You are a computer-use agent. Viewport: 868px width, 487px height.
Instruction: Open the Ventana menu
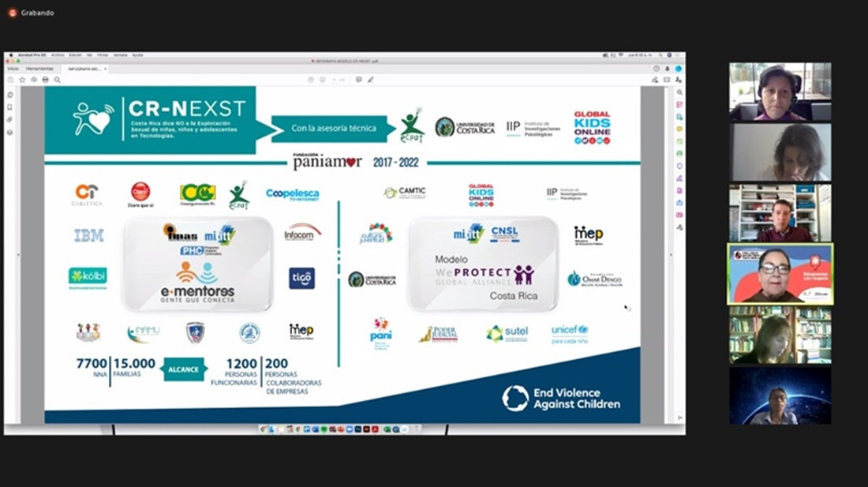tap(120, 55)
